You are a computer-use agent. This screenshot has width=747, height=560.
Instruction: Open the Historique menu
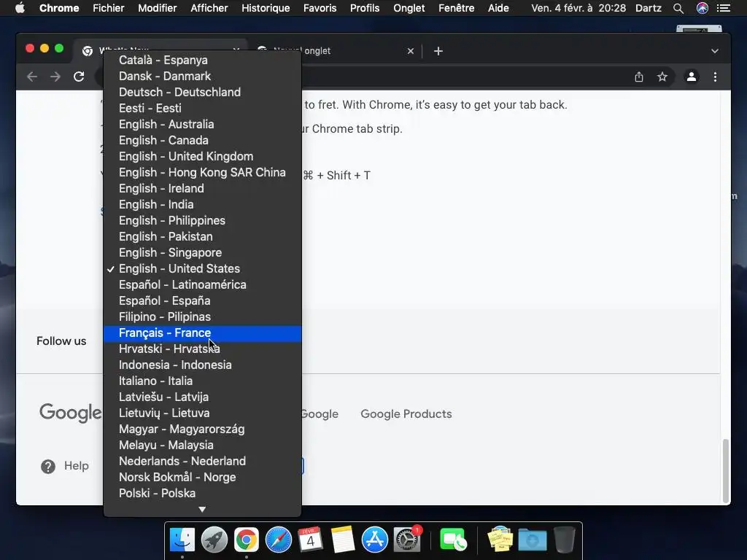pyautogui.click(x=266, y=8)
